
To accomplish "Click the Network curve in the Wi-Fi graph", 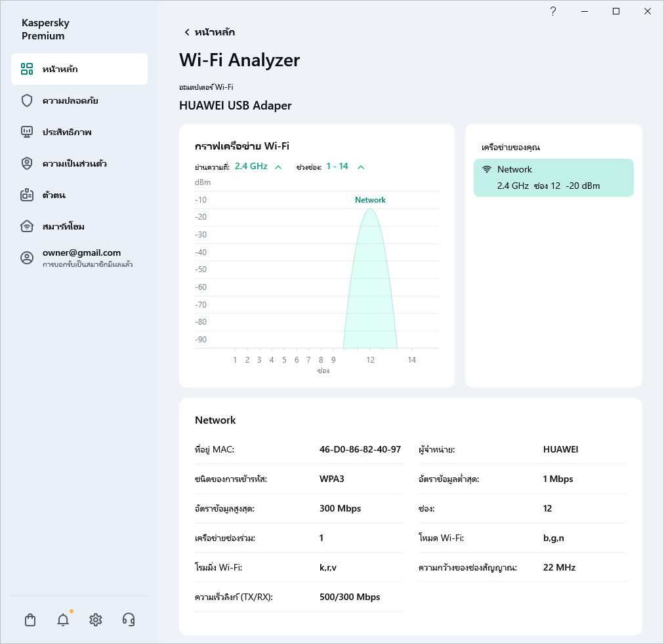I will [370, 282].
